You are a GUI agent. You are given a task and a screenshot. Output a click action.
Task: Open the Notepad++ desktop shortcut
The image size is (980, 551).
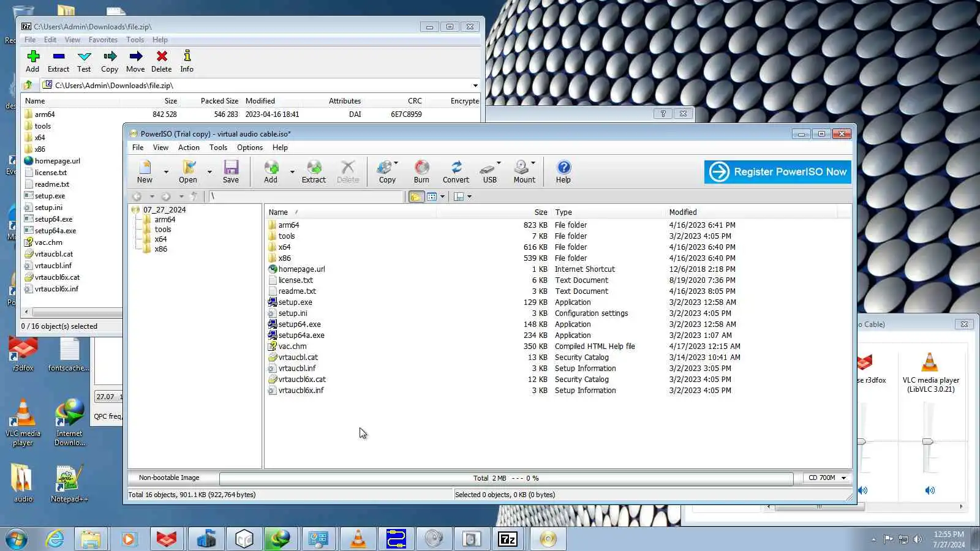pyautogui.click(x=69, y=484)
